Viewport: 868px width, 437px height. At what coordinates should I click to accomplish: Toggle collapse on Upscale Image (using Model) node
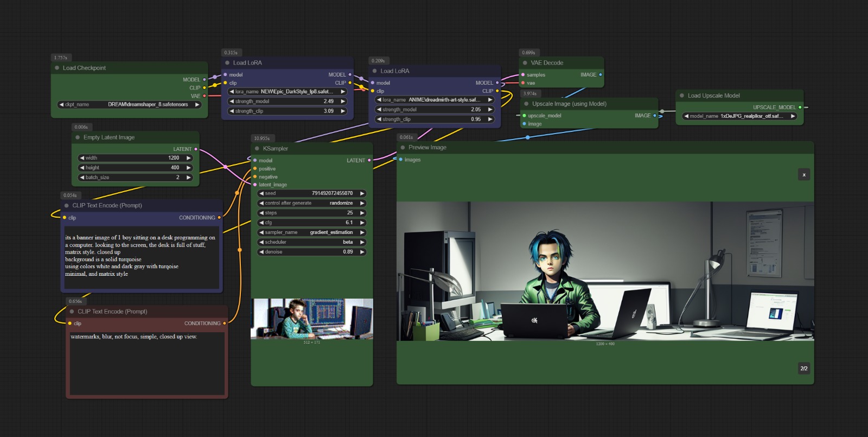coord(526,104)
